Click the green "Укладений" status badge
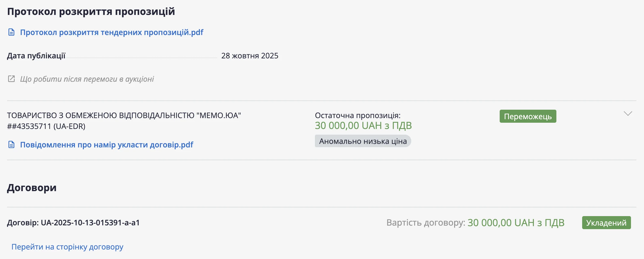Image resolution: width=644 pixels, height=259 pixels. 606,223
